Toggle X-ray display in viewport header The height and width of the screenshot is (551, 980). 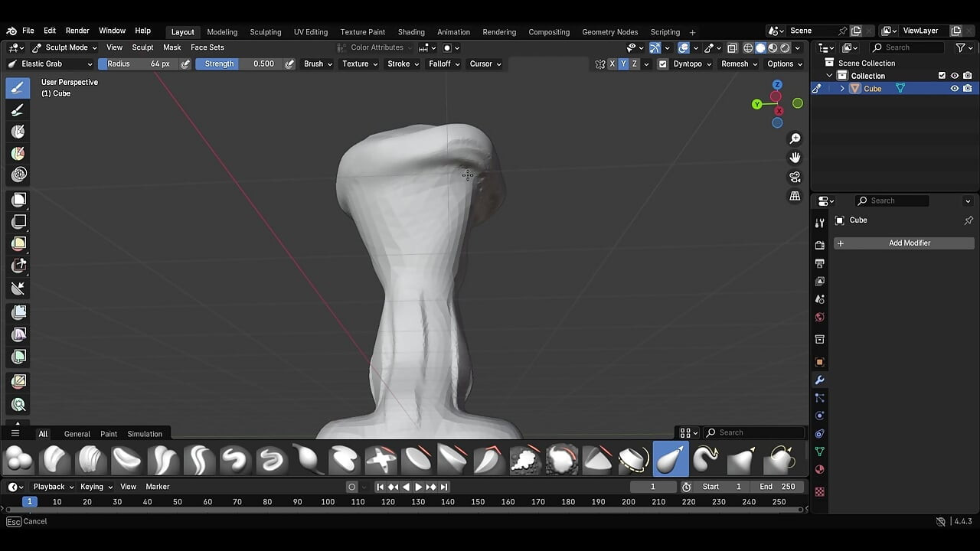pos(732,47)
